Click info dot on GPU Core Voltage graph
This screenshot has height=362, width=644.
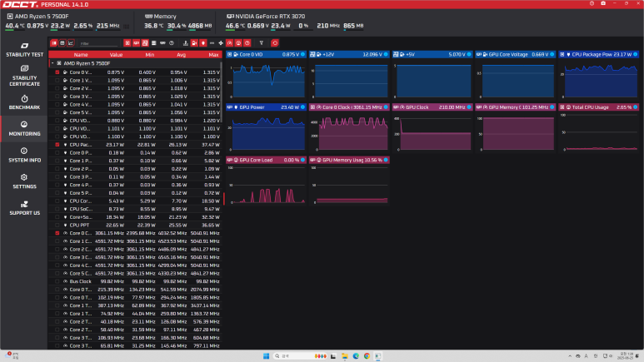pos(552,54)
